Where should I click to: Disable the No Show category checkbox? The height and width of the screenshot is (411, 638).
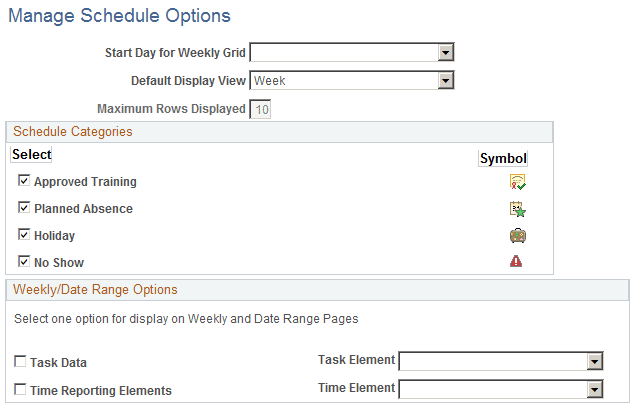click(23, 263)
